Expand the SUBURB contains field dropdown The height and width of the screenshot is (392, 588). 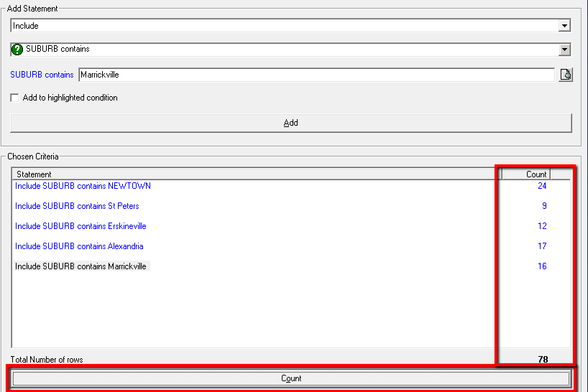tap(564, 50)
